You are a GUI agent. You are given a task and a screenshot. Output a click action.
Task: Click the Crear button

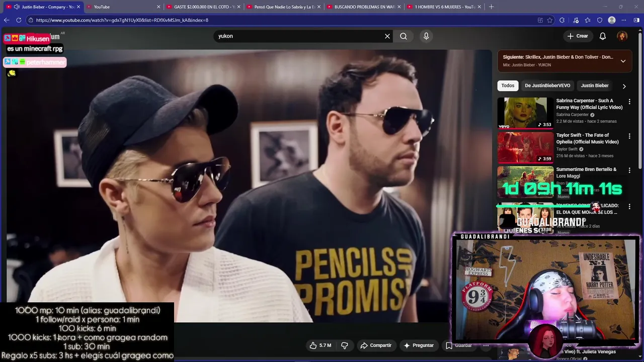578,36
